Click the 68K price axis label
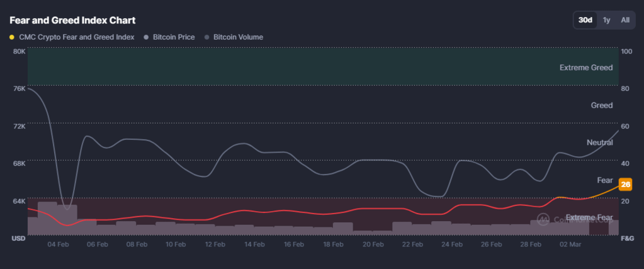Viewport: 644px width, 269px height. coord(19,163)
